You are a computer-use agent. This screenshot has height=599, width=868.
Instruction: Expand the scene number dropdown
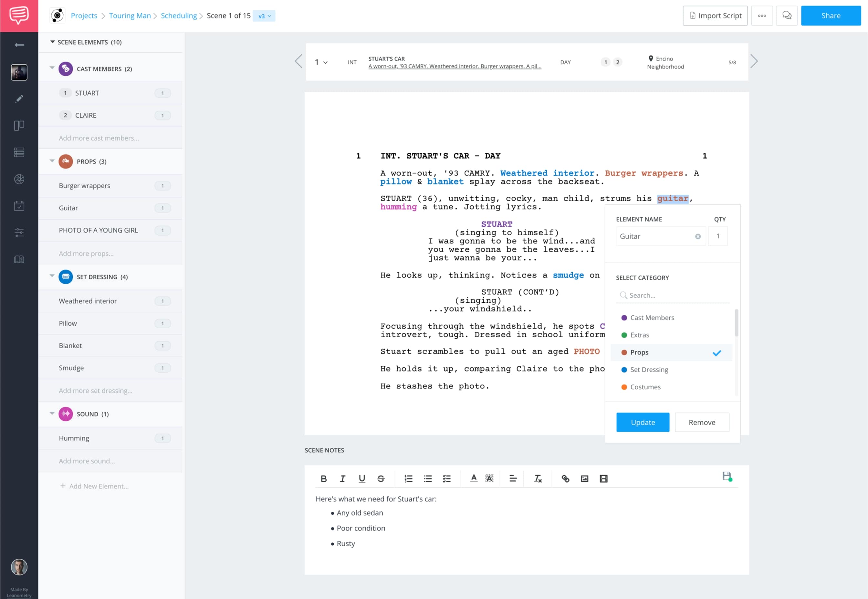[x=321, y=61]
